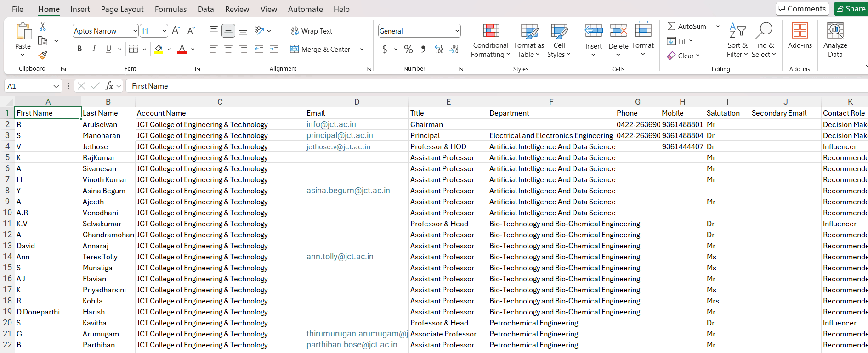868x353 pixels.
Task: Open the Add-ins icon
Action: (800, 30)
